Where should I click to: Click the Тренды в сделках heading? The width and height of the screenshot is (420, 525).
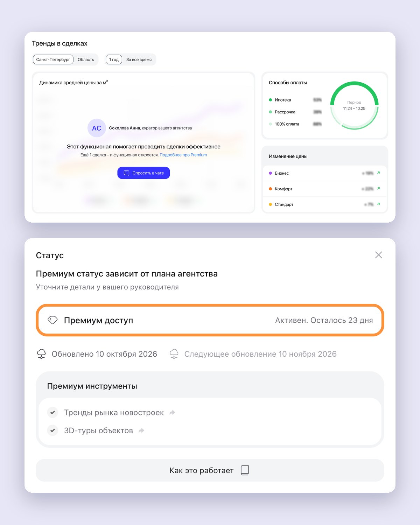pyautogui.click(x=59, y=43)
